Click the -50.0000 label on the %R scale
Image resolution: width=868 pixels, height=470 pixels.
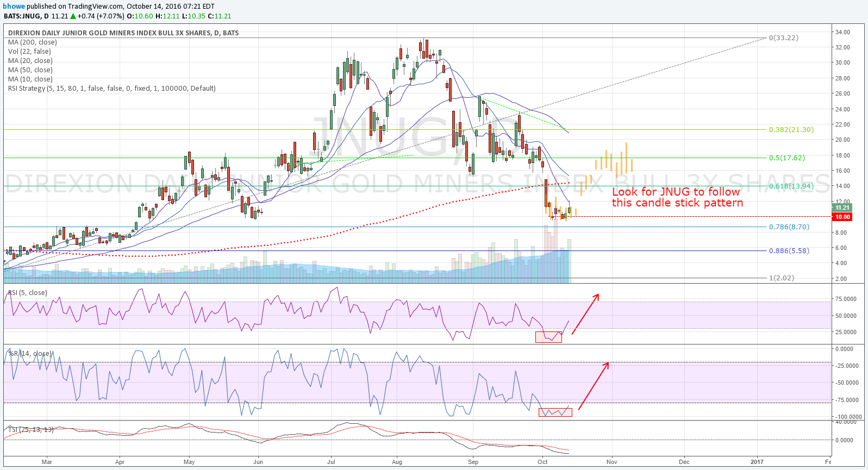point(847,383)
